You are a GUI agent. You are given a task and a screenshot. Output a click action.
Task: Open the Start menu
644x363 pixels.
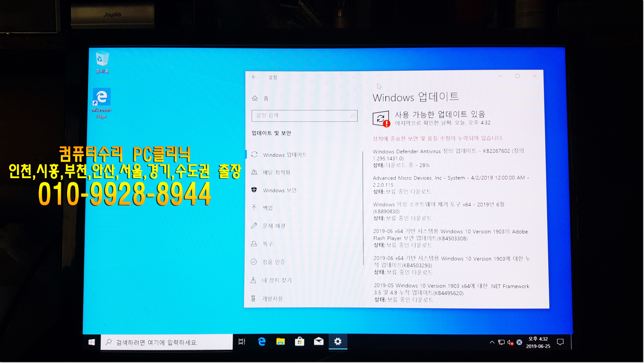point(92,343)
